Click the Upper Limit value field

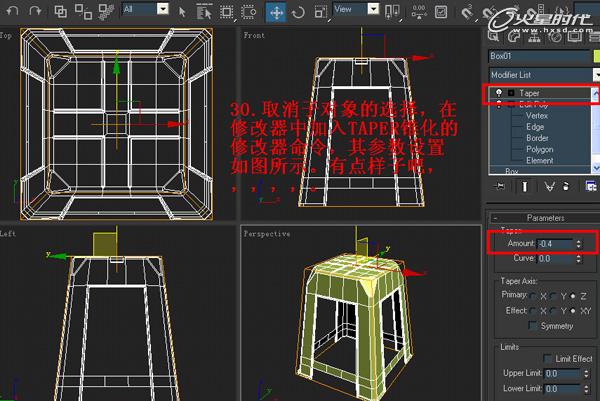[x=562, y=373]
